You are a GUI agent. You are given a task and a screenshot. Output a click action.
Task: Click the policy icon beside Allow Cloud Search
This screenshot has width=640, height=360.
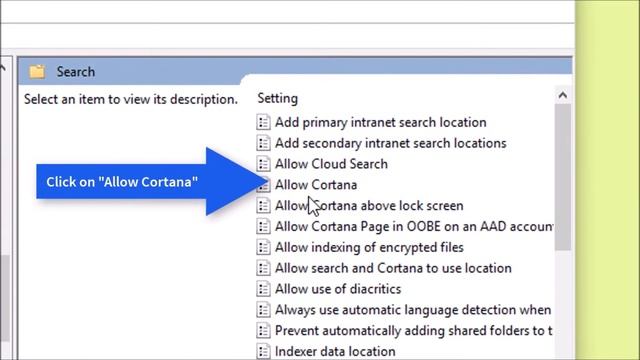(263, 164)
